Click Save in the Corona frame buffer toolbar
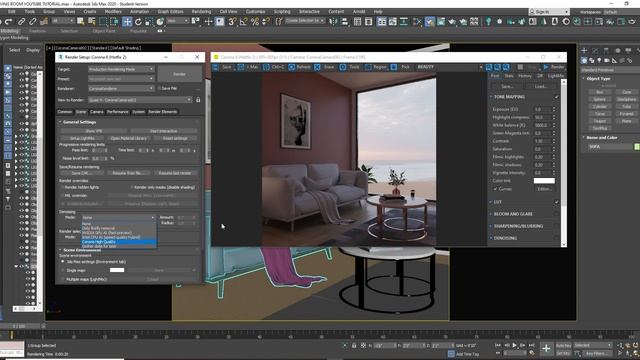The height and width of the screenshot is (360, 640). [223, 67]
